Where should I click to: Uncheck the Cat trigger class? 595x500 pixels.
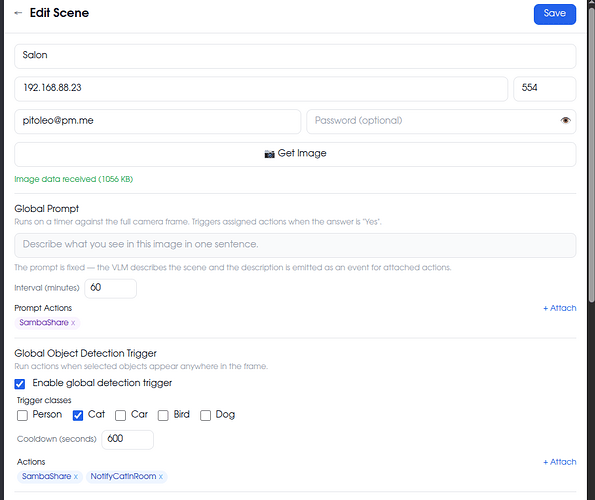click(78, 415)
